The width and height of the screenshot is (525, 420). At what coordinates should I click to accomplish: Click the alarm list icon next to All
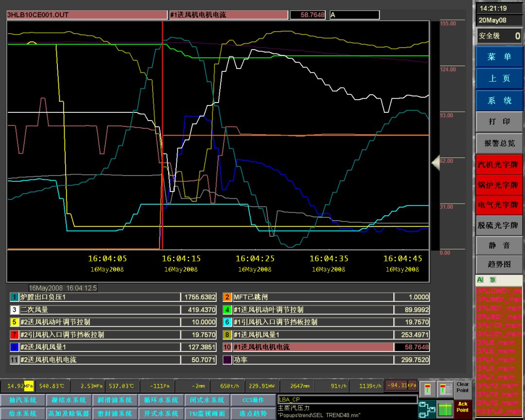click(x=492, y=280)
